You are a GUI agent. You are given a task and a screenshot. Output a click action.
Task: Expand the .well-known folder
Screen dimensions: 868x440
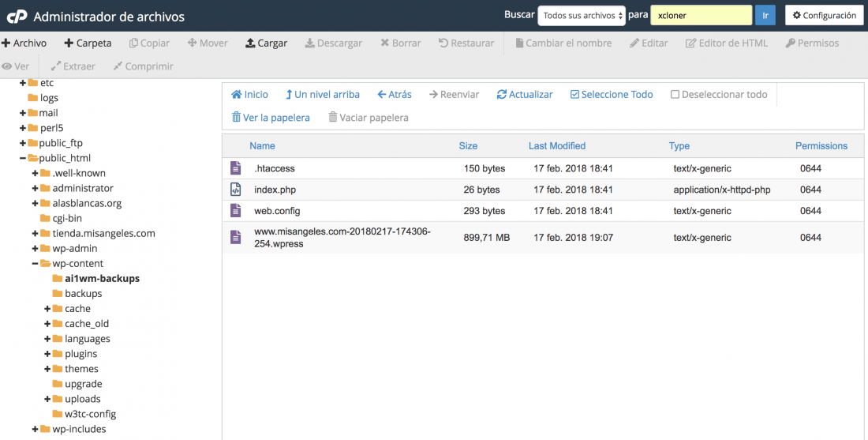pyautogui.click(x=36, y=174)
